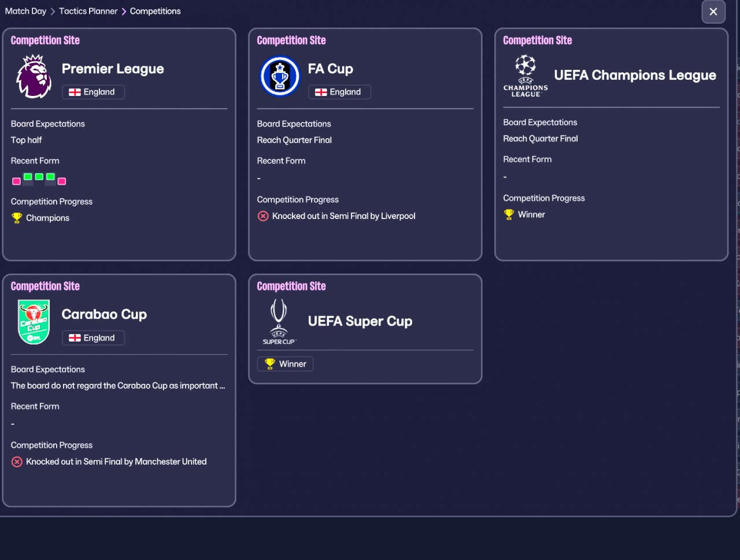The image size is (740, 560).
Task: Select the Competitions breadcrumb label
Action: (155, 11)
